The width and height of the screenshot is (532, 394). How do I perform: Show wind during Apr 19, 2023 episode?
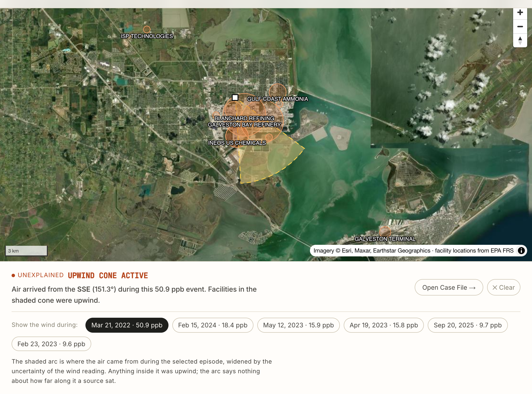(384, 325)
